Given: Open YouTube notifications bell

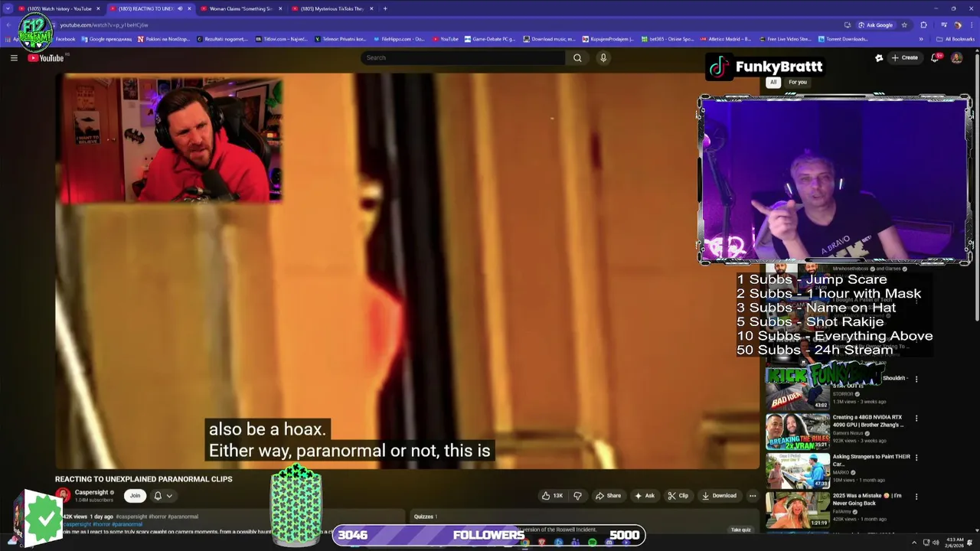Looking at the screenshot, I should click(x=936, y=58).
